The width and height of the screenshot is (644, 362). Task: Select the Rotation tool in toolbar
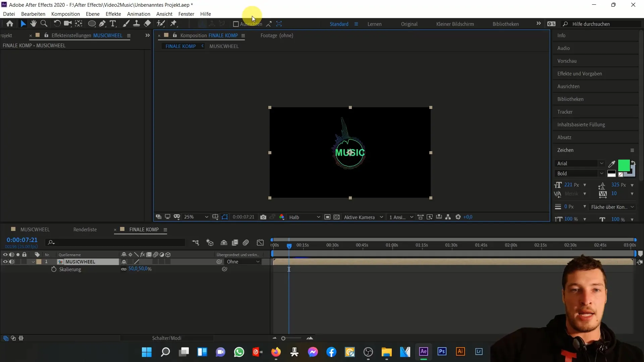click(x=57, y=24)
